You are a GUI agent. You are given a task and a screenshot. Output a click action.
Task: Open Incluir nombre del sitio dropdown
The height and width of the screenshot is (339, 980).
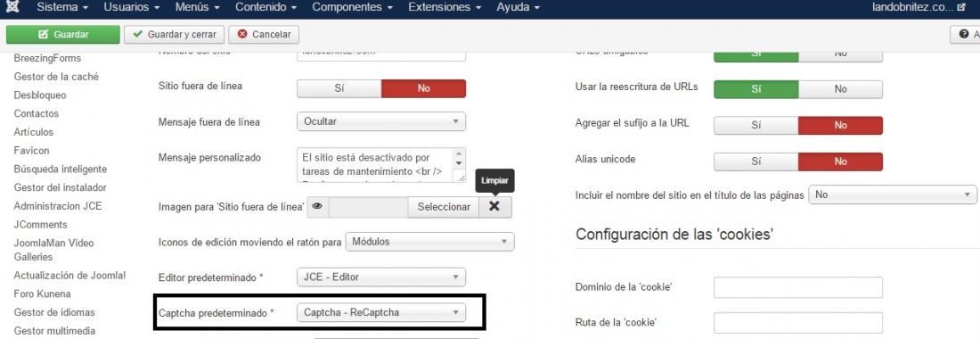[x=893, y=194]
